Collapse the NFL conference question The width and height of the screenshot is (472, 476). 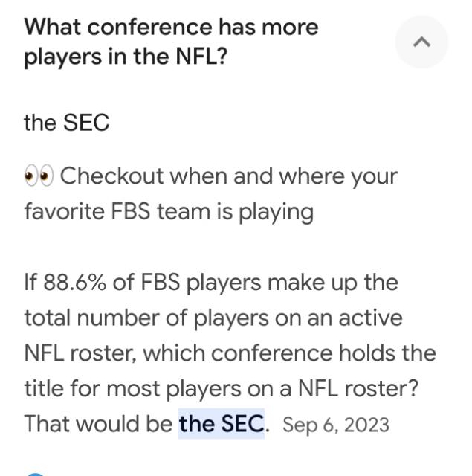tap(421, 42)
